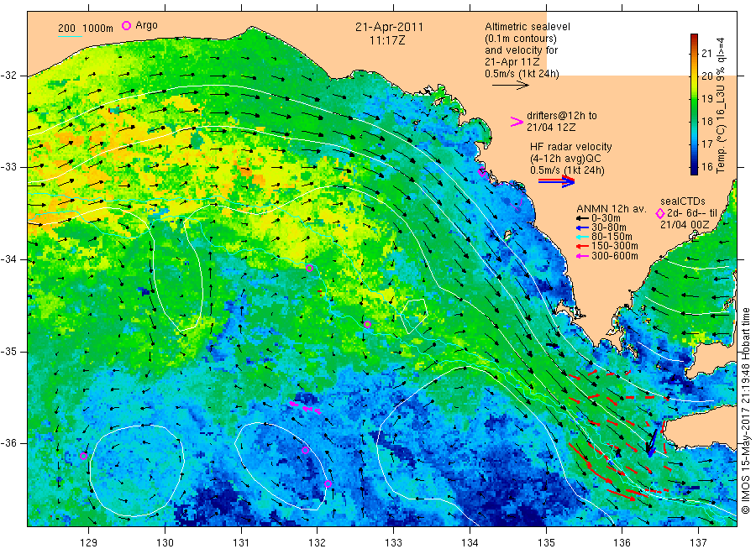Screen dimensions: 756x554
Task: Click the '80-150m' depth label
Action: 612,237
